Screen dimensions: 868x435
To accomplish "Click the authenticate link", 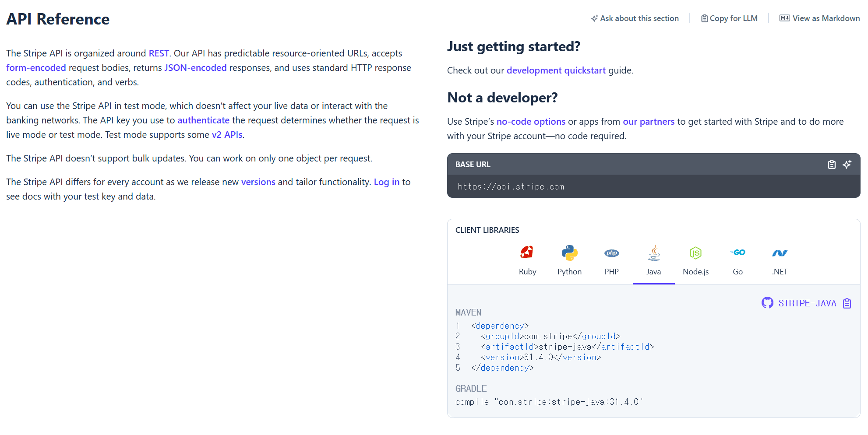I will [x=203, y=120].
